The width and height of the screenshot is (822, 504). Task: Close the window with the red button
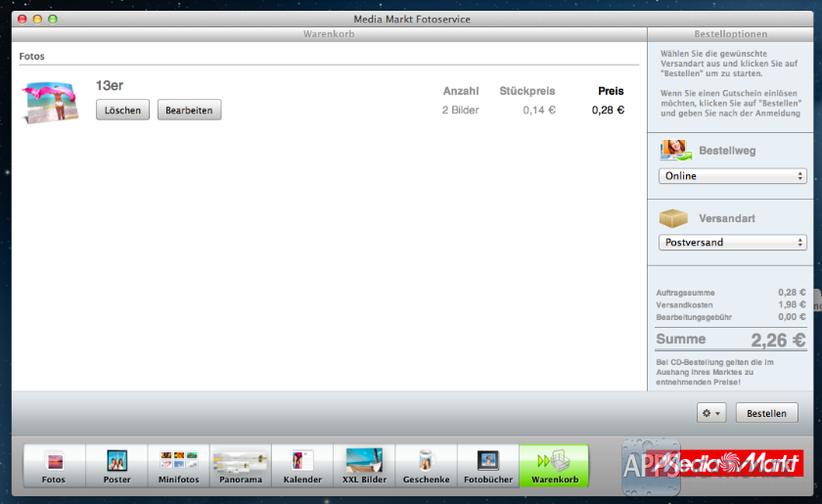[22, 20]
